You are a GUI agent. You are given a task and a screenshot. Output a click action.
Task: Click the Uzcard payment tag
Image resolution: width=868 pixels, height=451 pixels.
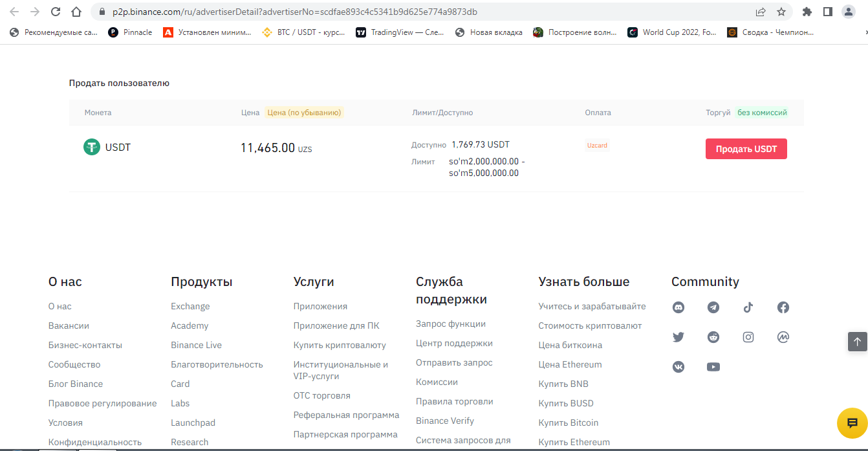[597, 146]
